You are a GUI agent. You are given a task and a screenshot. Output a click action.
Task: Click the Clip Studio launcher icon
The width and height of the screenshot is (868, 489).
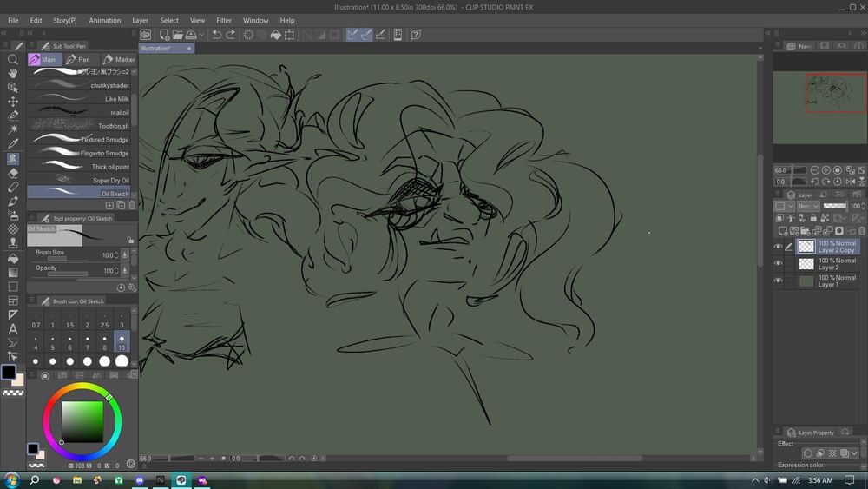146,35
